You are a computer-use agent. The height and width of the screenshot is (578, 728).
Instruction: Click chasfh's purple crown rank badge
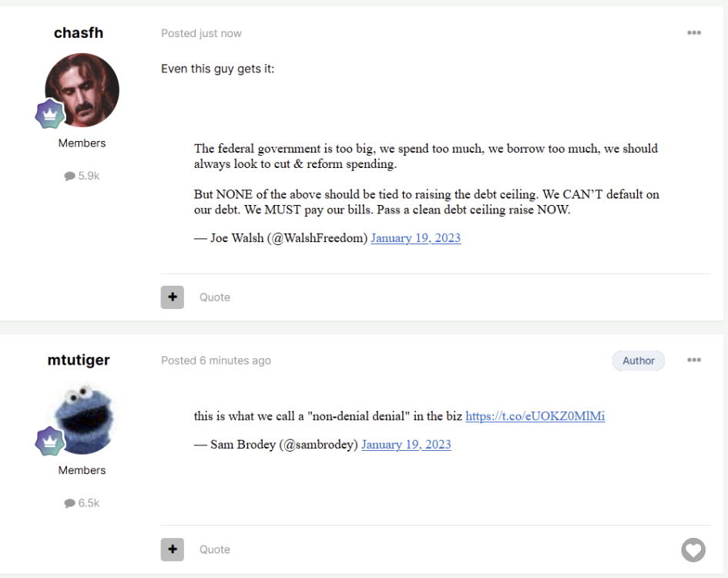coord(50,113)
